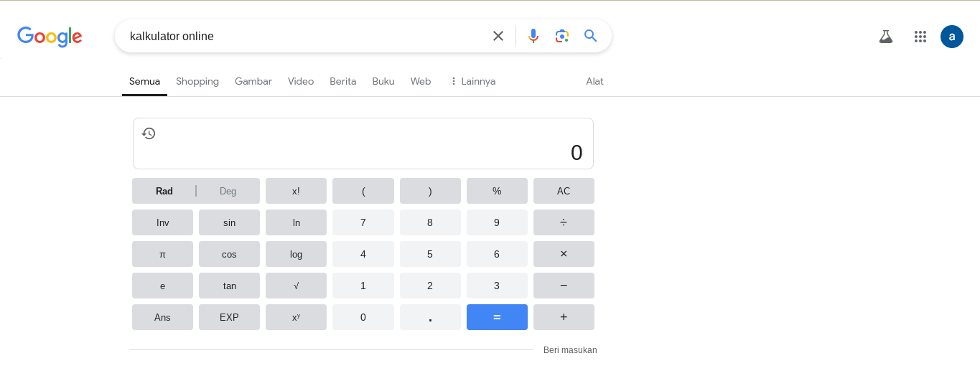Click the Beri masukan link
Viewport: 980px width, 381px height.
click(x=570, y=350)
